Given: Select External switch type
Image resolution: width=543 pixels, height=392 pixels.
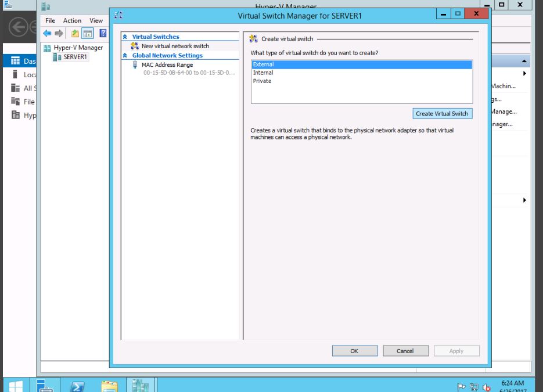Looking at the screenshot, I should tap(362, 64).
